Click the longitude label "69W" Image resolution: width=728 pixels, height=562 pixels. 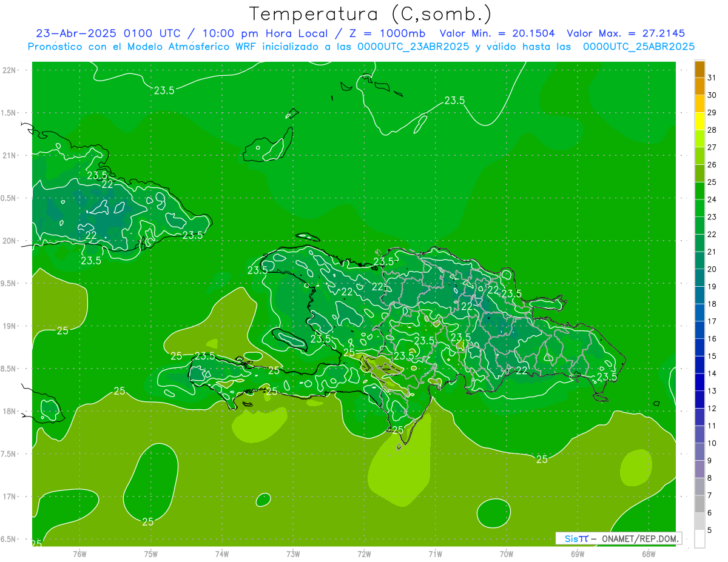(578, 554)
